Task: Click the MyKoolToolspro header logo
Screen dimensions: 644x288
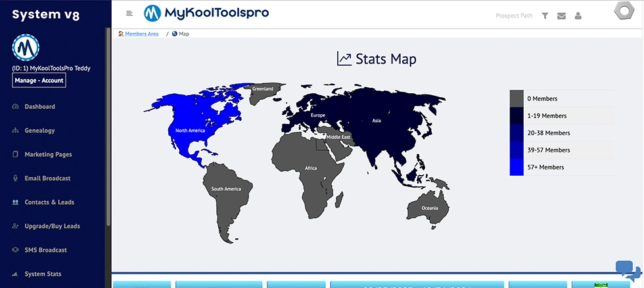Action: tap(206, 12)
